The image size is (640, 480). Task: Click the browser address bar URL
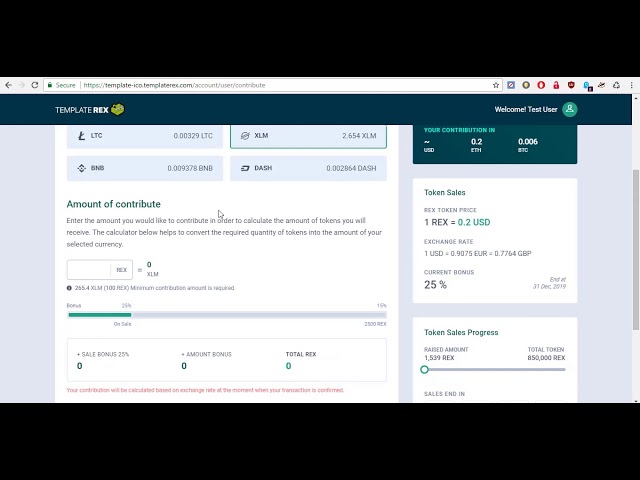[x=174, y=85]
